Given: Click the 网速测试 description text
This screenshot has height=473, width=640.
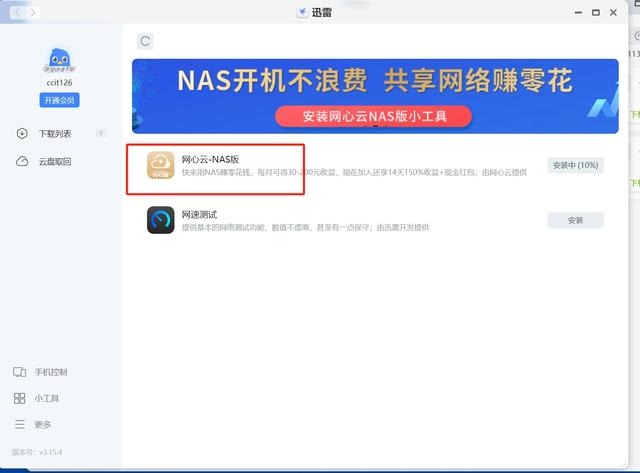Looking at the screenshot, I should (305, 227).
